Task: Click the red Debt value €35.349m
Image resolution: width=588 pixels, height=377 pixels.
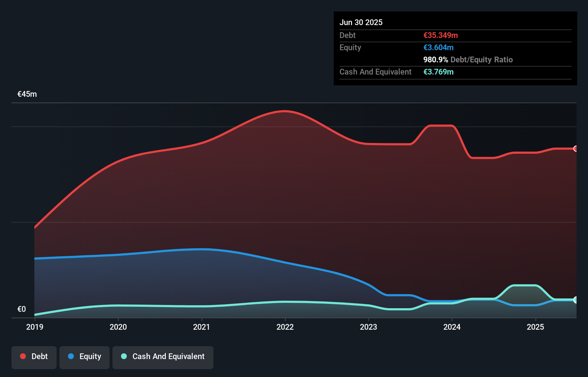Action: [440, 35]
